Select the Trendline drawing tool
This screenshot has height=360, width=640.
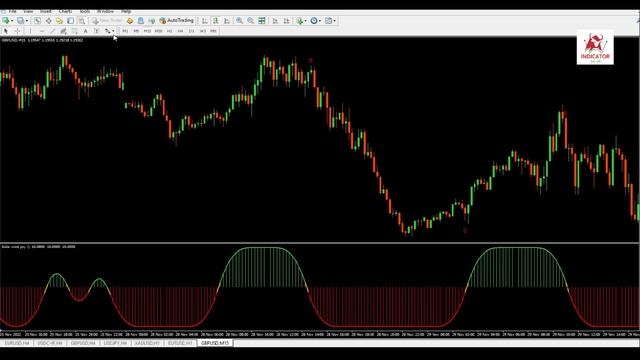[53, 31]
